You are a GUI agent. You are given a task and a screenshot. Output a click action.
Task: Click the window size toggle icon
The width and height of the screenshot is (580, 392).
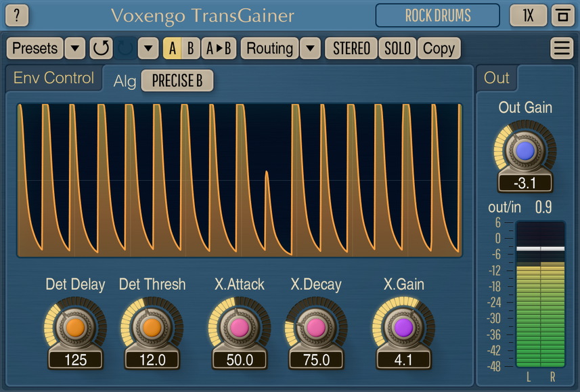point(562,16)
